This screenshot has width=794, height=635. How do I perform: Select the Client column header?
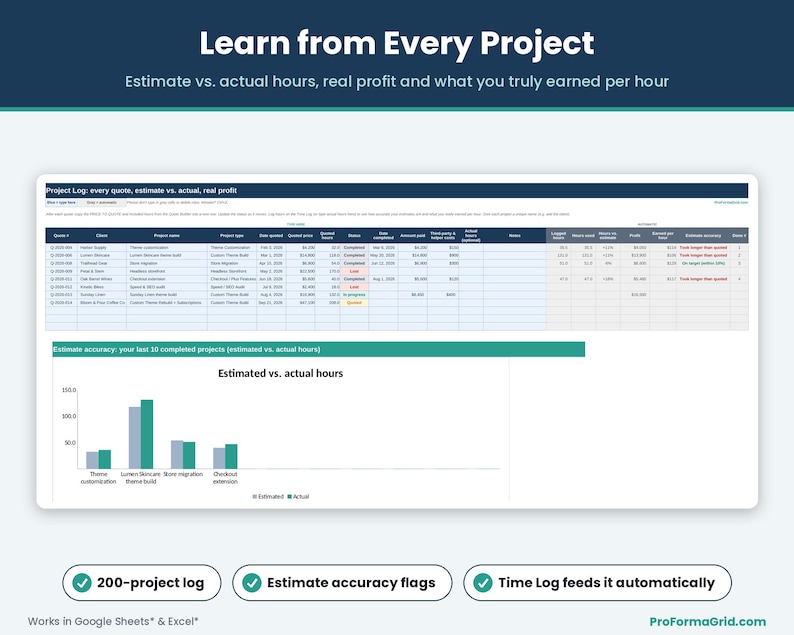(x=102, y=235)
